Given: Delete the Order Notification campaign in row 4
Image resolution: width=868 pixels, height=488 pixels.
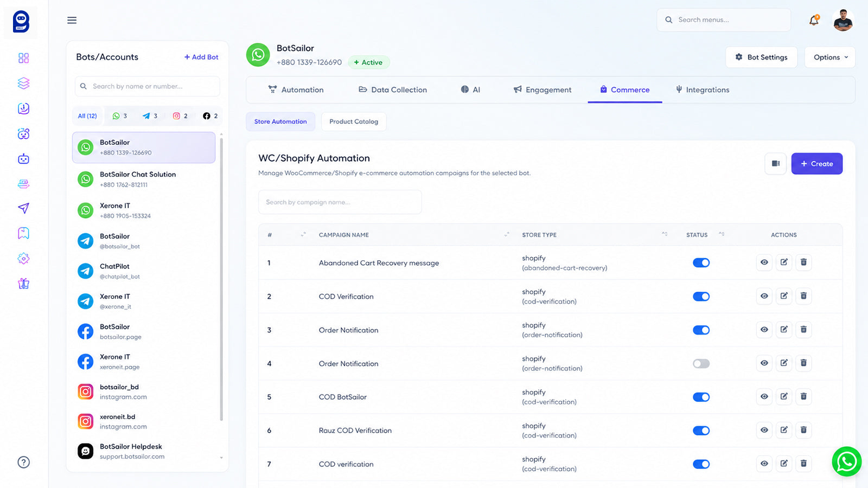Looking at the screenshot, I should pos(803,363).
